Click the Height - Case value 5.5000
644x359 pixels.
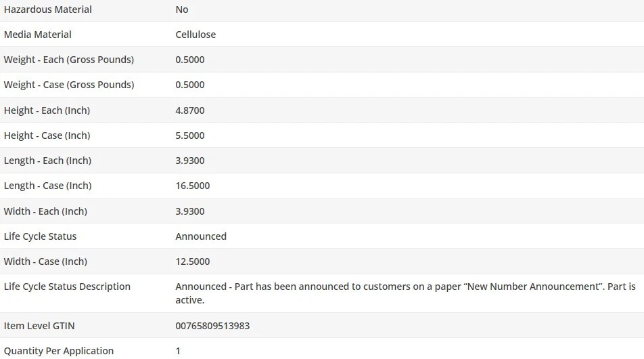pos(190,135)
